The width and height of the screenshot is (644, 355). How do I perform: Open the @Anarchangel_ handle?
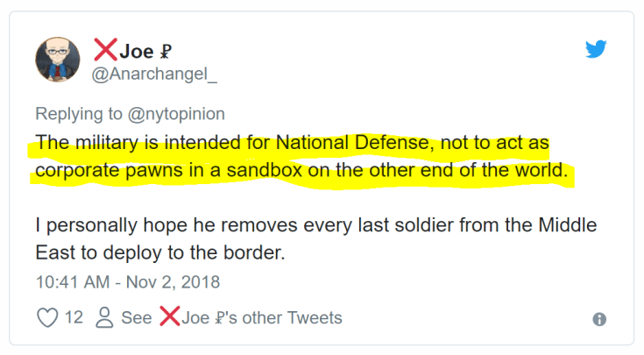[154, 75]
